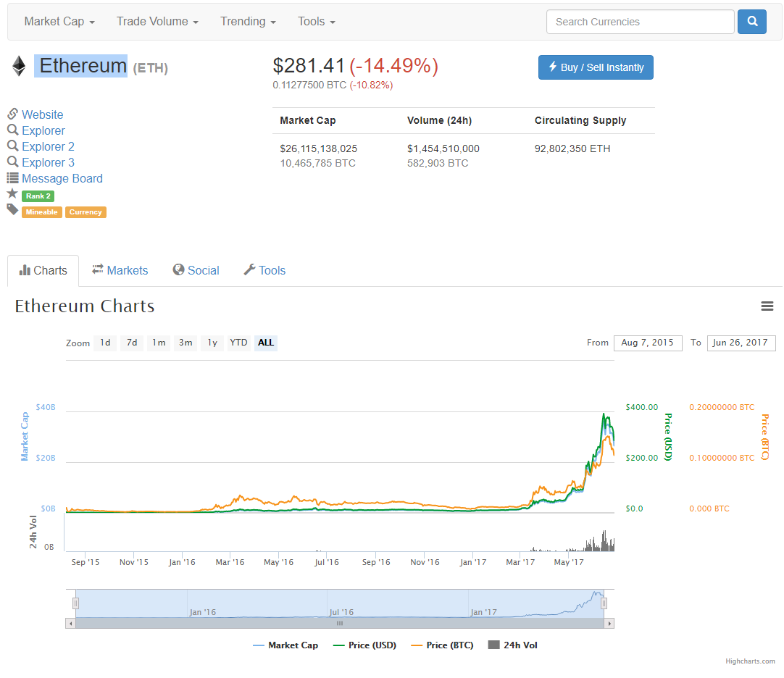This screenshot has width=784, height=678.
Task: Open the Explorer 2 link
Action: tap(48, 146)
